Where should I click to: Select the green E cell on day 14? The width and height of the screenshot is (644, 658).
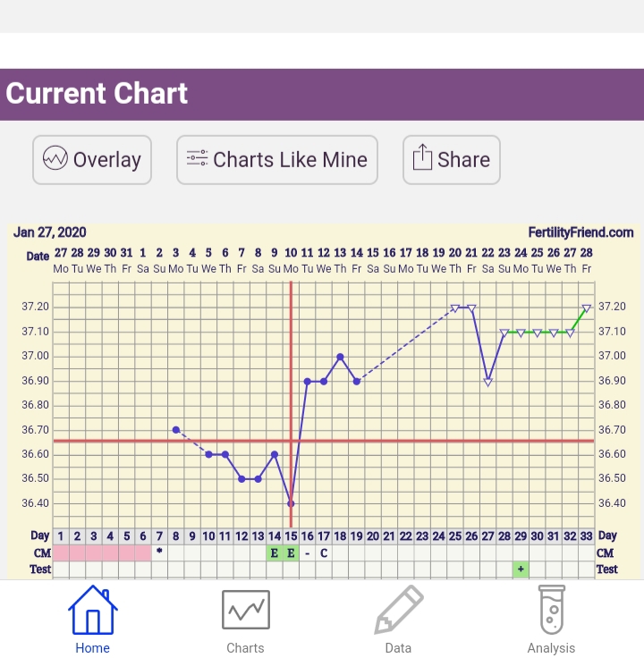tap(274, 553)
